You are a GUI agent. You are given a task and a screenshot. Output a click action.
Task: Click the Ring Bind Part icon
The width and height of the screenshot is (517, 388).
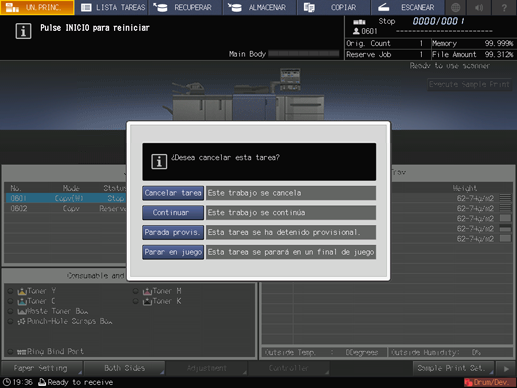coord(22,352)
